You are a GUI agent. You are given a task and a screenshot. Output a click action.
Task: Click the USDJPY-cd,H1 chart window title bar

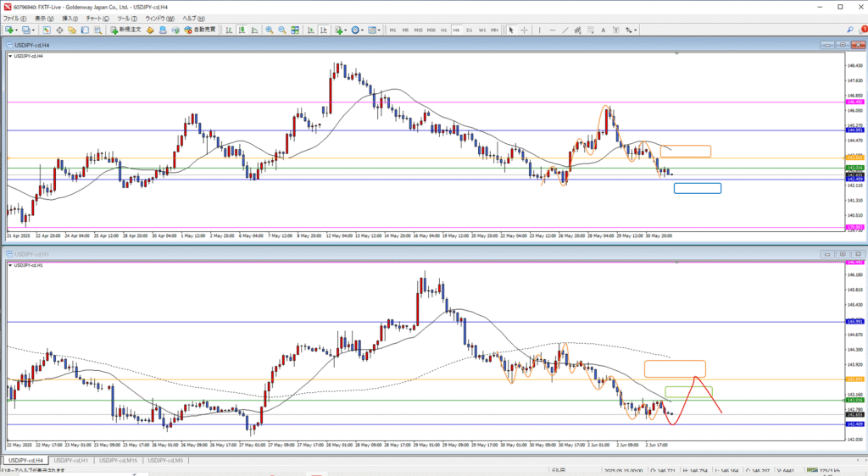coord(424,254)
